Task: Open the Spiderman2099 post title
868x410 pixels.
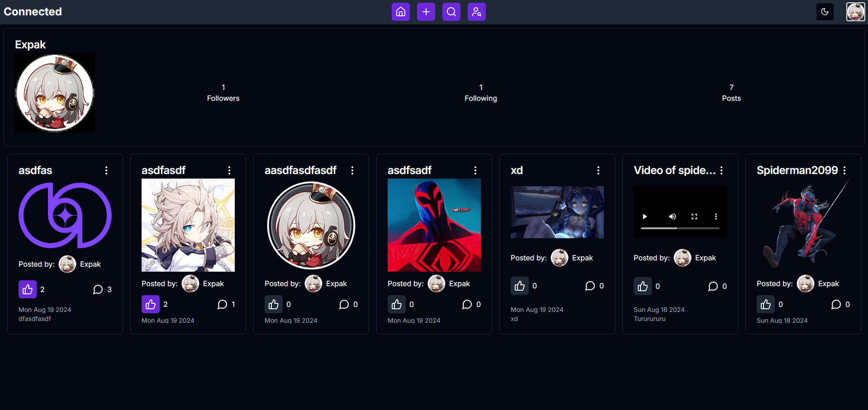Action: pyautogui.click(x=797, y=170)
